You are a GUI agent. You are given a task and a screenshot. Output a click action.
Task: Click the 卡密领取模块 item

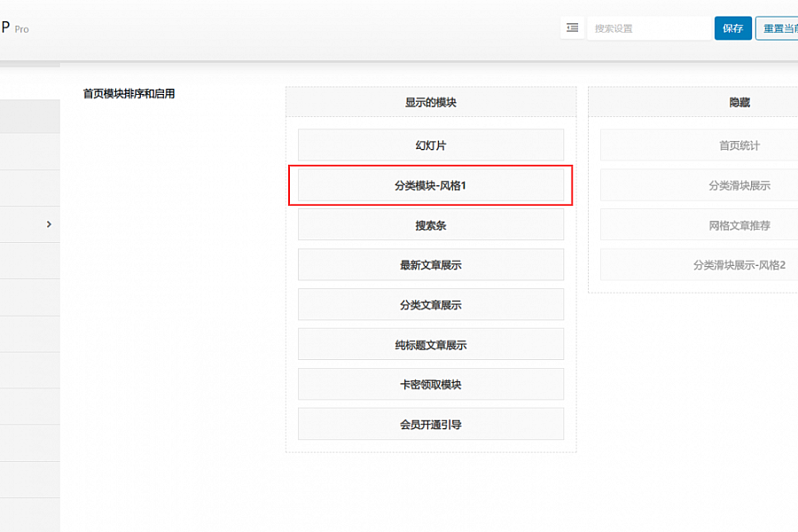click(x=430, y=385)
